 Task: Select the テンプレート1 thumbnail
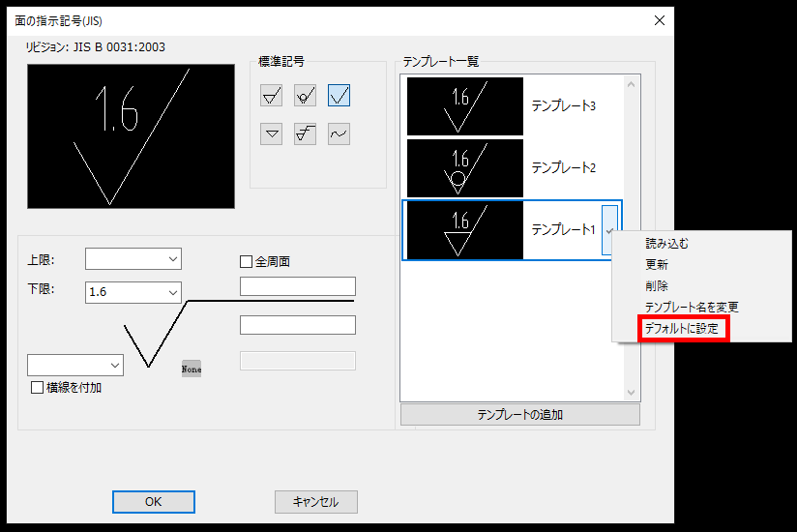465,230
